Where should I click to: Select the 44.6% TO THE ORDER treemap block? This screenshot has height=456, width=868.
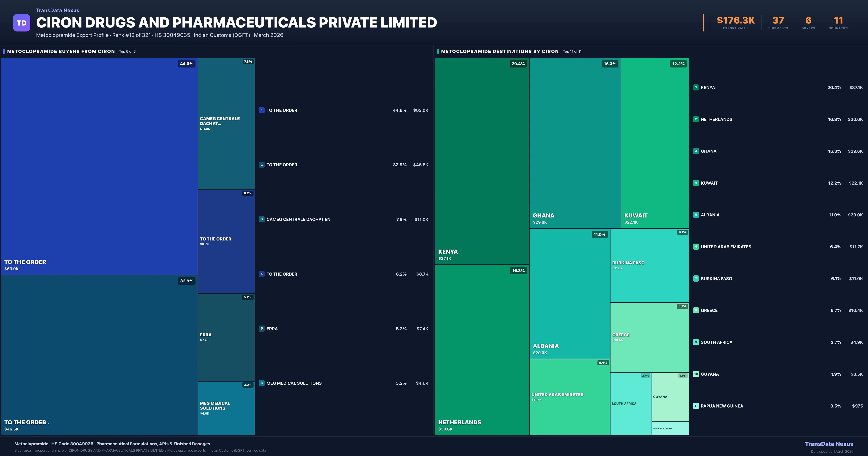point(99,166)
